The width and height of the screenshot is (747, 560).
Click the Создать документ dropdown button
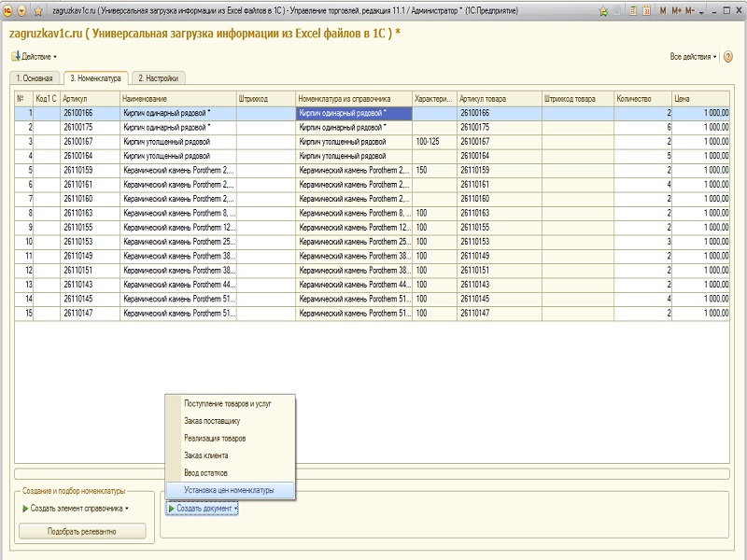(x=202, y=509)
